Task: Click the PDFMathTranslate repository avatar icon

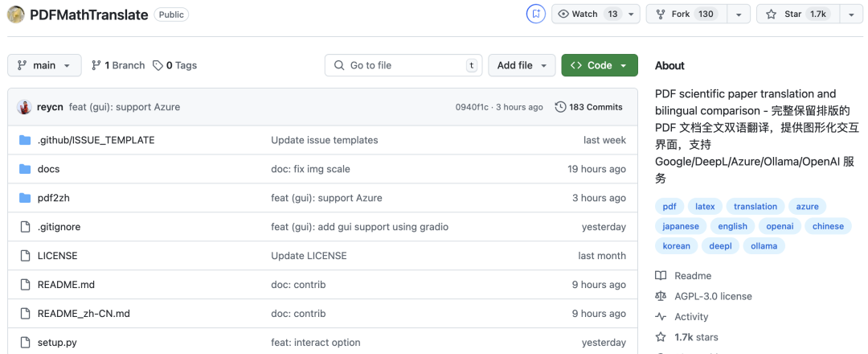Action: pos(16,14)
